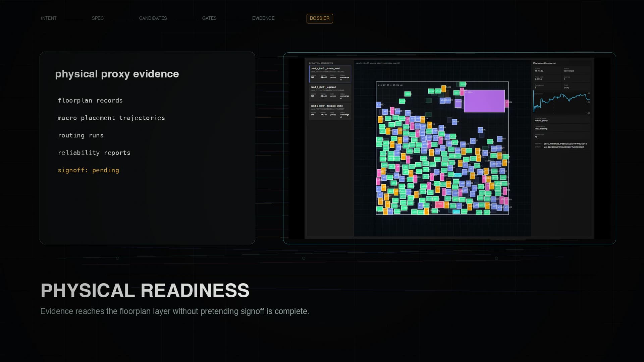Open the EVIDENCE stage
Viewport: 644px width, 362px height.
(263, 18)
